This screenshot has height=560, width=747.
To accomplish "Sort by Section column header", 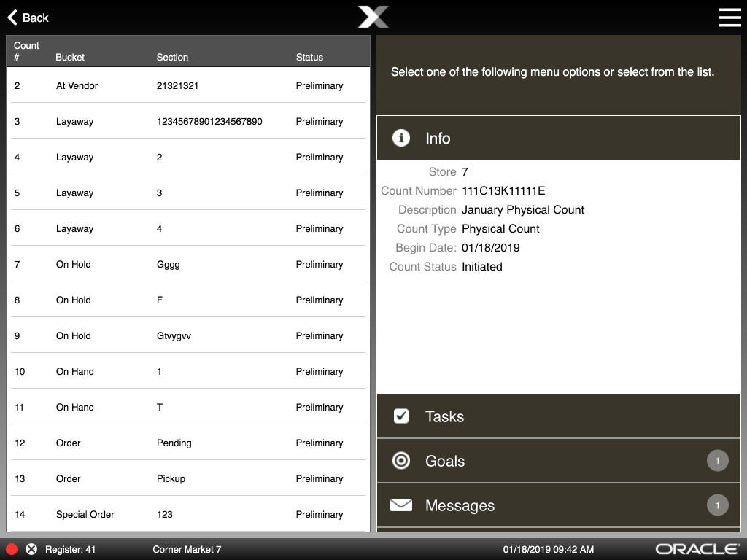I will [172, 57].
